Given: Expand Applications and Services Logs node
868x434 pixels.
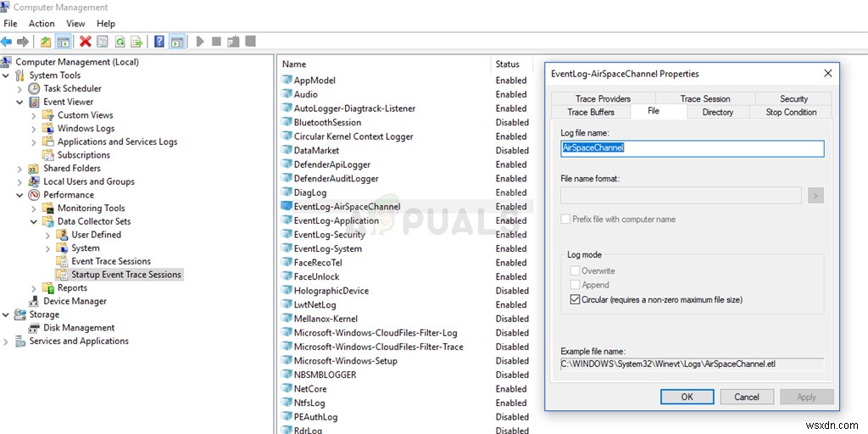Looking at the screenshot, I should point(34,142).
